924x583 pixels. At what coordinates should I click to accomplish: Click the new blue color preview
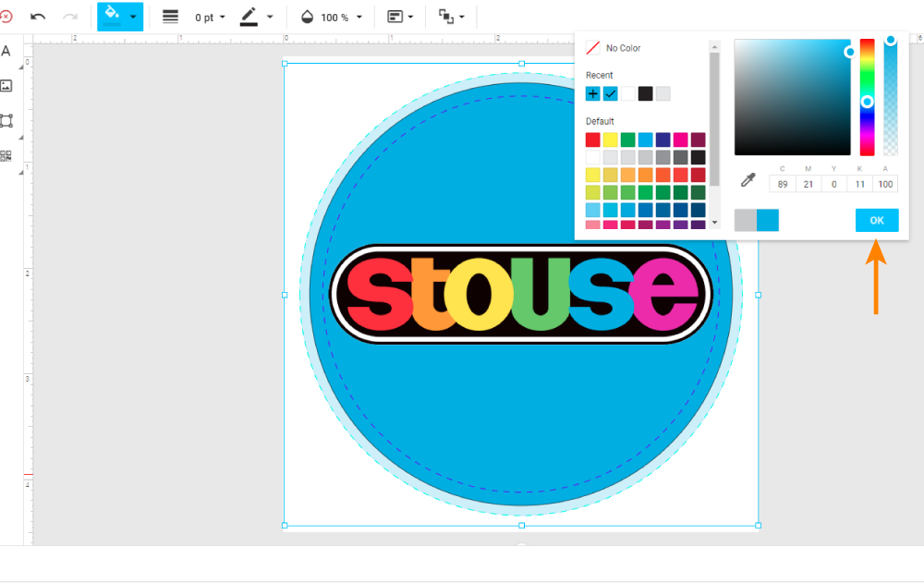tap(768, 221)
